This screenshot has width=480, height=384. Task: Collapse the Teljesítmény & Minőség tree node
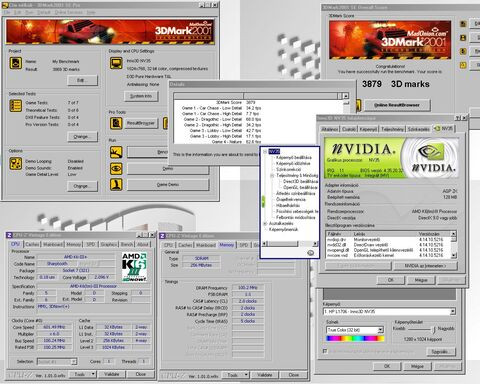272,175
